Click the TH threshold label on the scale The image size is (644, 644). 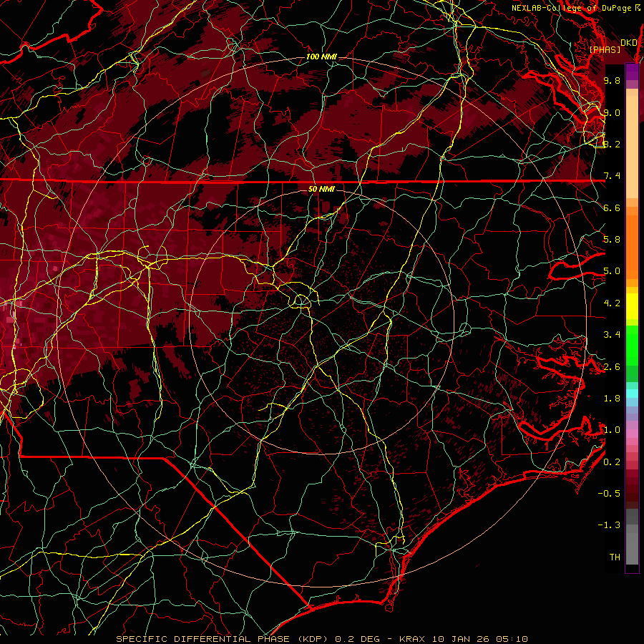click(x=615, y=557)
